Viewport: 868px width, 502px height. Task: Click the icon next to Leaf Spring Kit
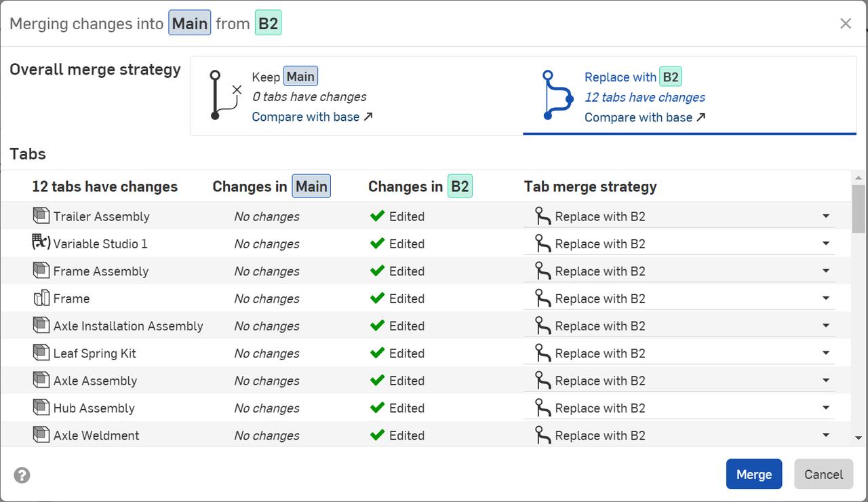(41, 353)
